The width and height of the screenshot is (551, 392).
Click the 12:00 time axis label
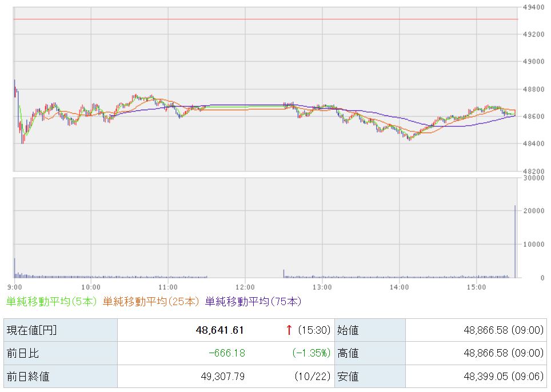pos(245,286)
